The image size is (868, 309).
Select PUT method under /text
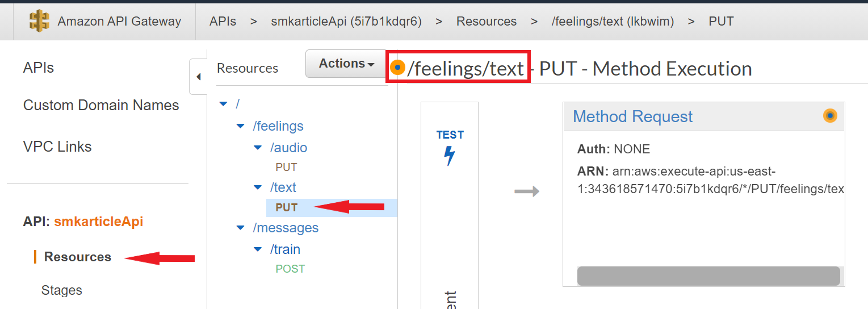click(x=287, y=207)
